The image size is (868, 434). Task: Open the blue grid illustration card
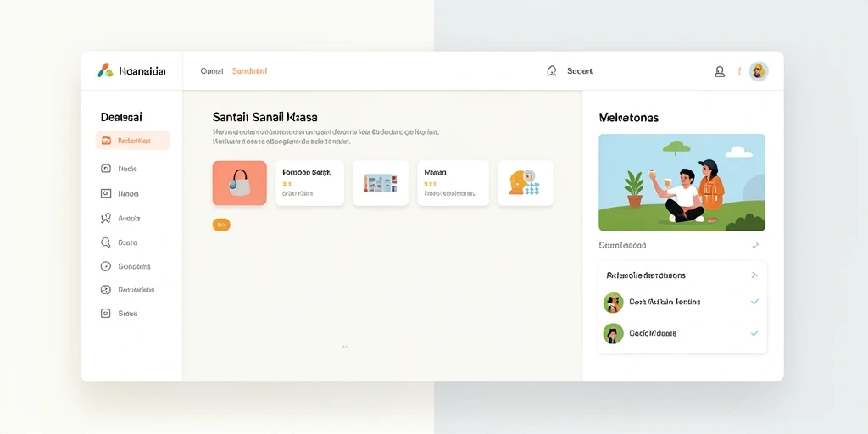pyautogui.click(x=381, y=183)
